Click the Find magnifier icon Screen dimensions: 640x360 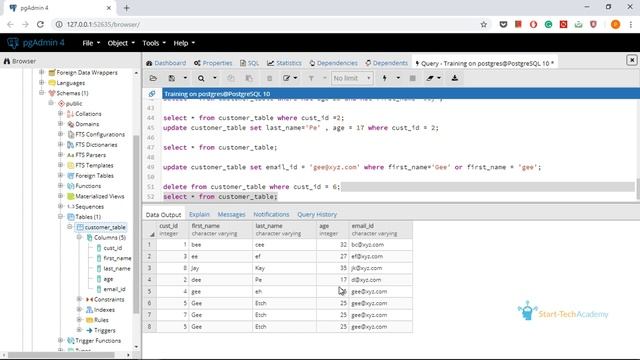[201, 78]
